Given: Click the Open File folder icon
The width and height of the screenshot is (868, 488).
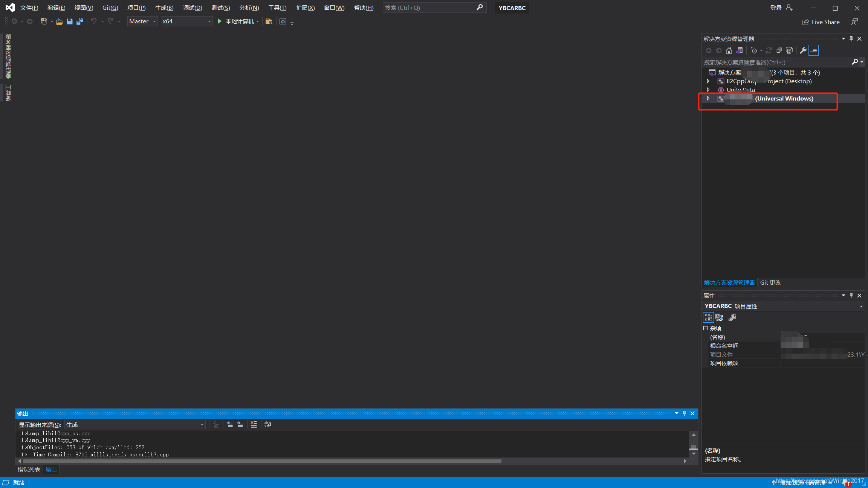Looking at the screenshot, I should (59, 21).
